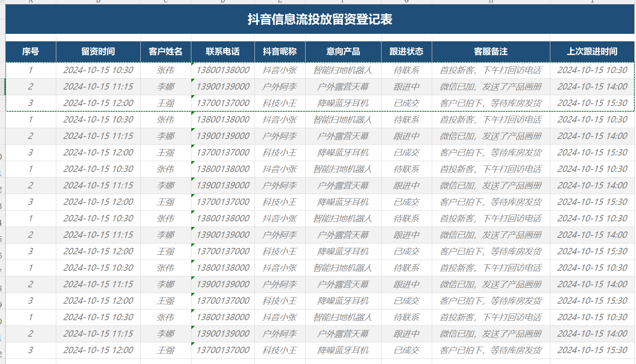Select the 意向产品 header cell
The height and width of the screenshot is (364, 636).
[x=343, y=51]
